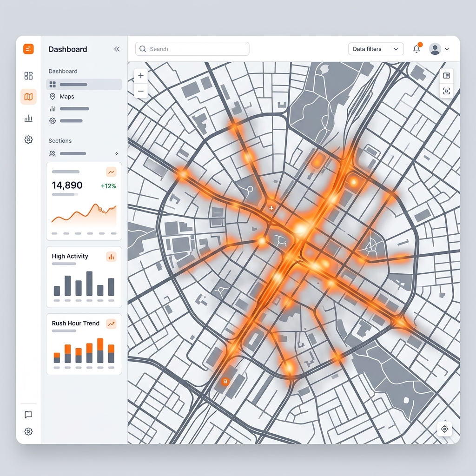Screen dimensions: 476x476
Task: Open the chat message icon at bottom
Action: pyautogui.click(x=28, y=415)
